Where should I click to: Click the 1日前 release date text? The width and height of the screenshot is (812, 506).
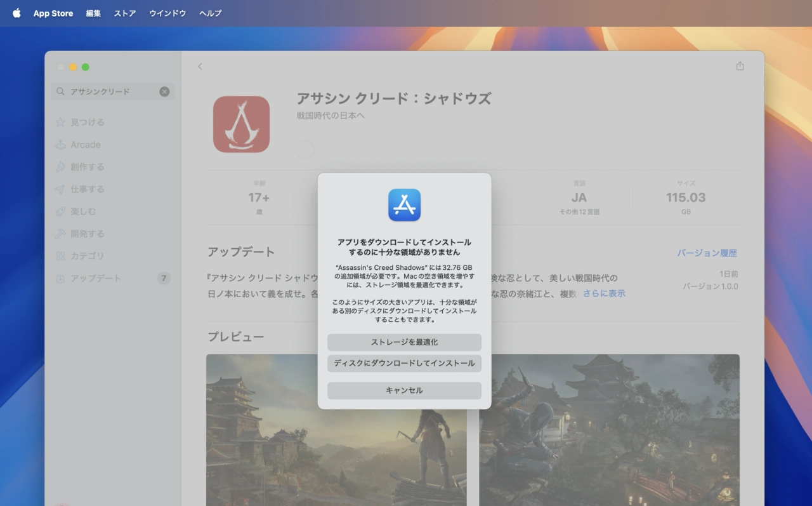(x=728, y=274)
